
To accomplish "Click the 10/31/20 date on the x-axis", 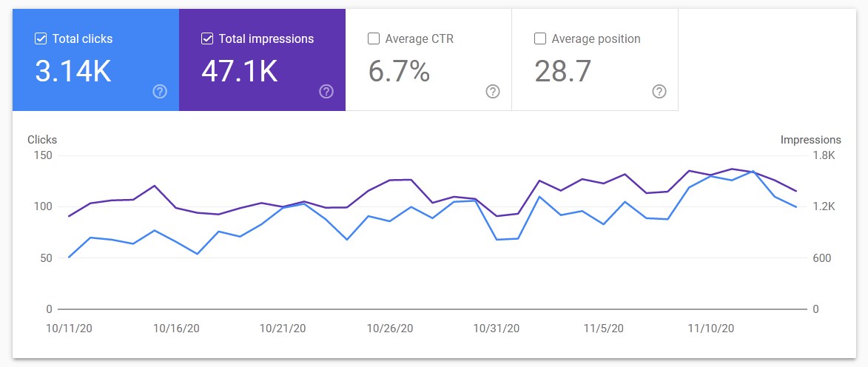I will click(497, 329).
